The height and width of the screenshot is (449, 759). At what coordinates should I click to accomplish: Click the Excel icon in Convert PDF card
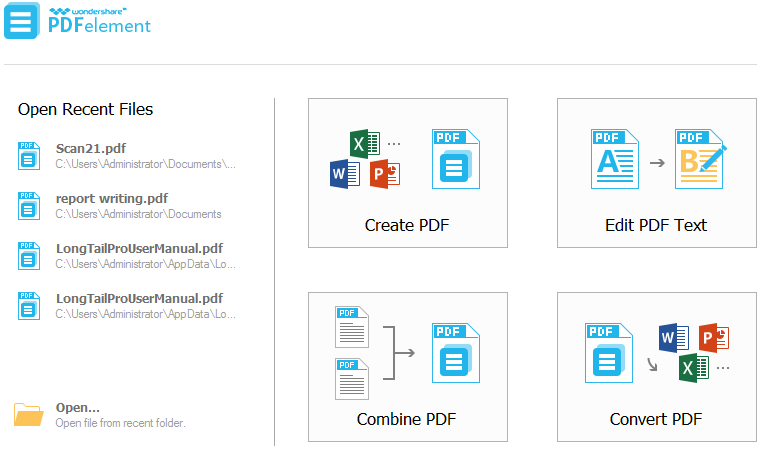[694, 368]
